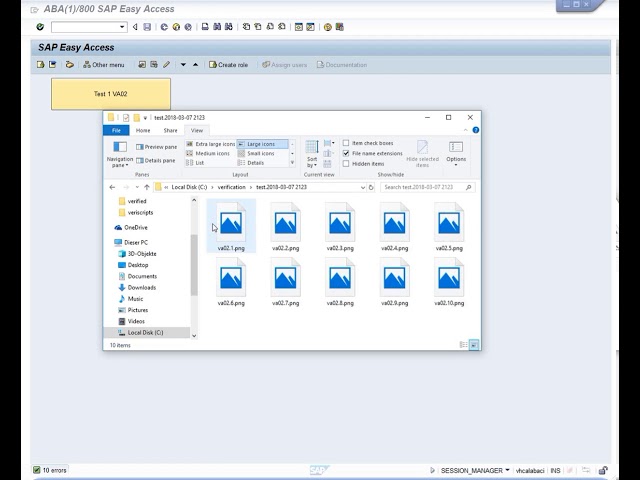Image resolution: width=640 pixels, height=480 pixels.
Task: Open the File tab in Explorer
Action: pos(116,130)
